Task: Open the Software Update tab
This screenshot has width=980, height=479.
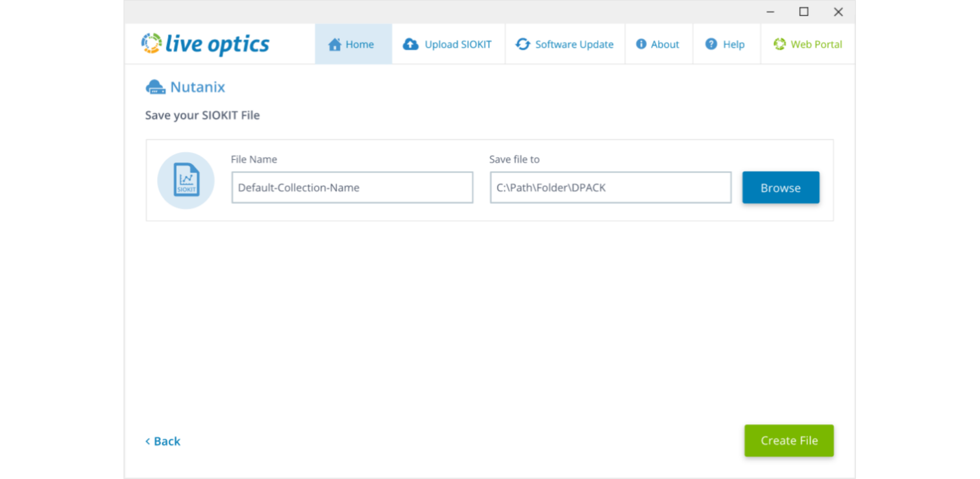Action: (565, 44)
